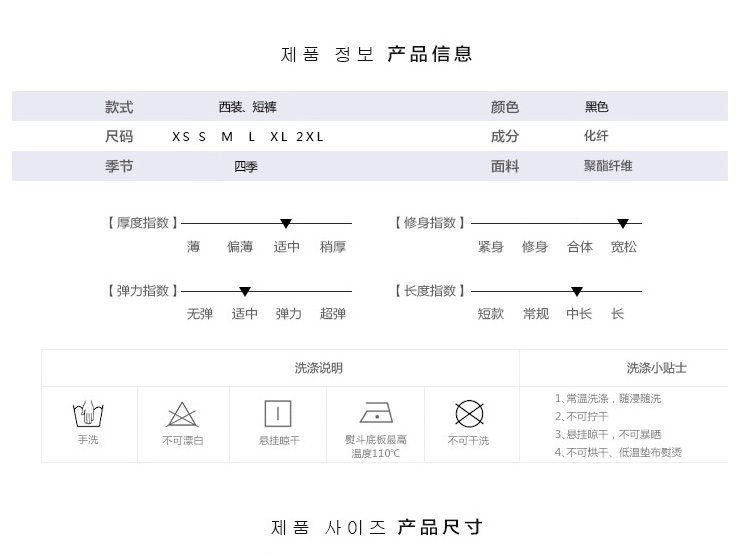Click the 超弹 label on elasticity scale
The image size is (750, 555).
click(333, 314)
